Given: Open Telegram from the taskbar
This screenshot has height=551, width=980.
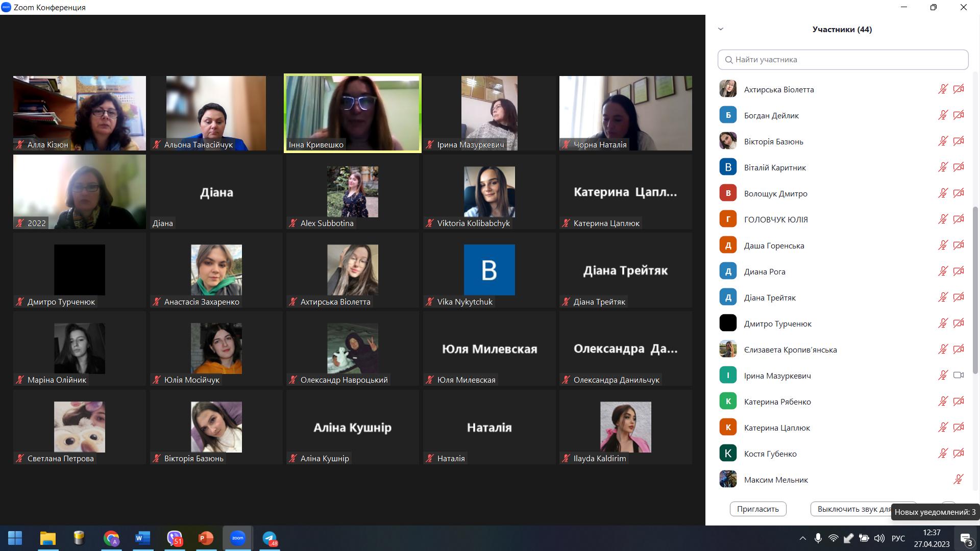Looking at the screenshot, I should coord(269,538).
